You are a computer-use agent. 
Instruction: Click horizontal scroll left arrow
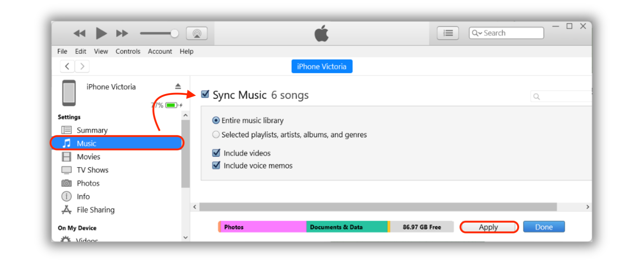195,207
